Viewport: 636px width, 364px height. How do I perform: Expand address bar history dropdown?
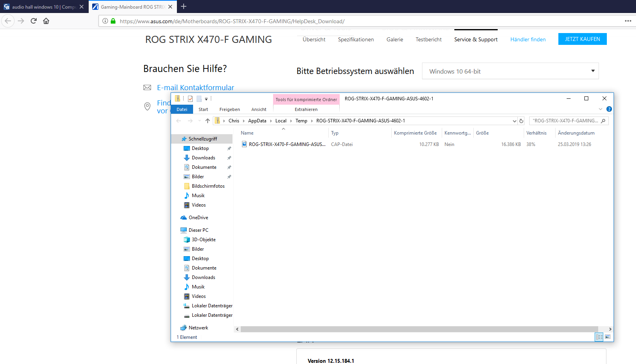514,121
